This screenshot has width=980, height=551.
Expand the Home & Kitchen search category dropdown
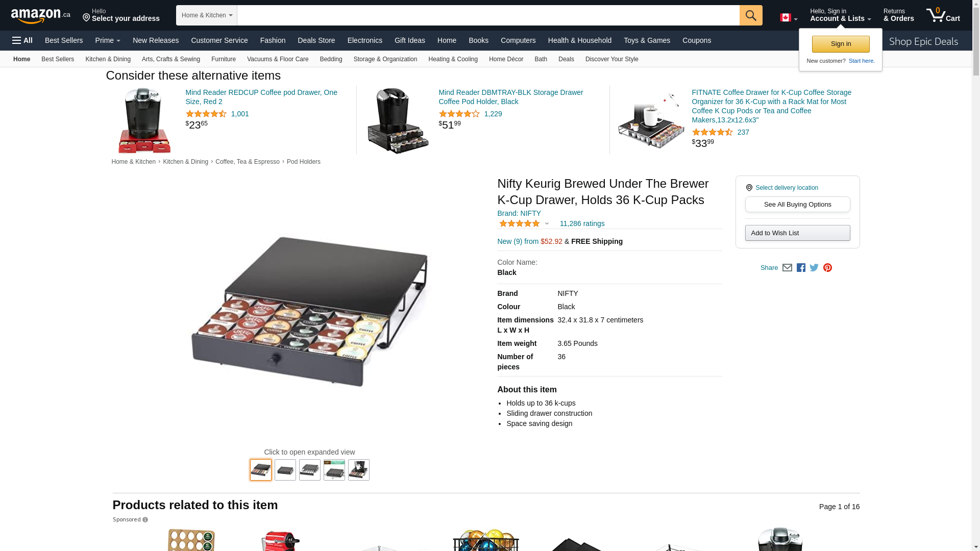click(x=207, y=15)
